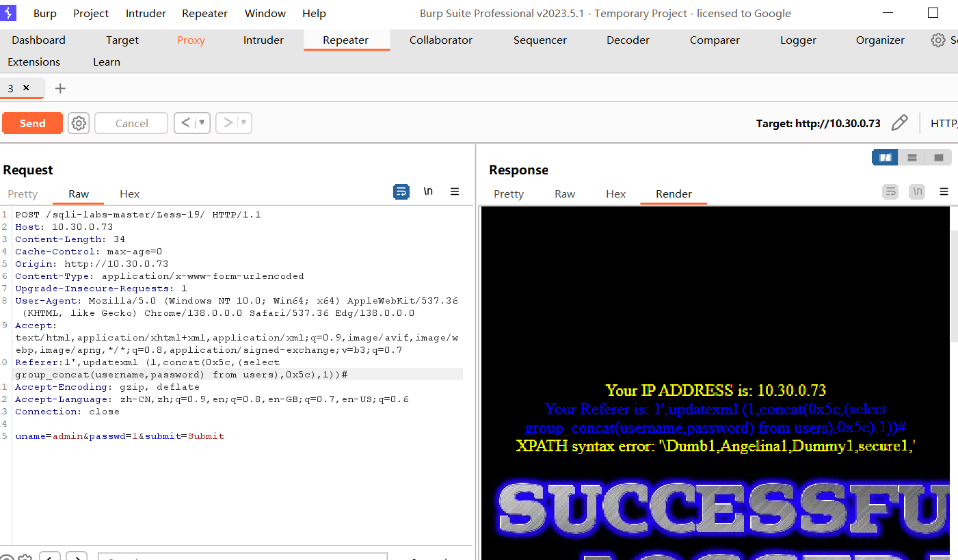Click the response panel vertical scrollbar
This screenshot has width=958, height=560.
954,287
